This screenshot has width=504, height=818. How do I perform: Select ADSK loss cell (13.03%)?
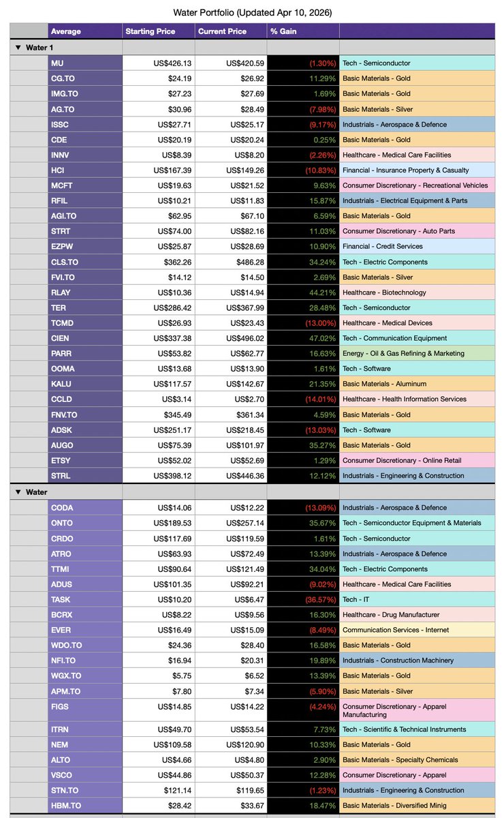click(303, 430)
